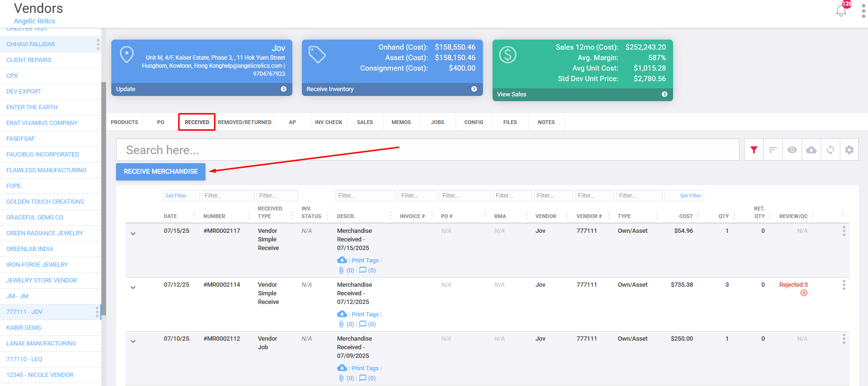The width and height of the screenshot is (868, 386).
Task: Expand row #MR0002114 chevron
Action: (133, 288)
